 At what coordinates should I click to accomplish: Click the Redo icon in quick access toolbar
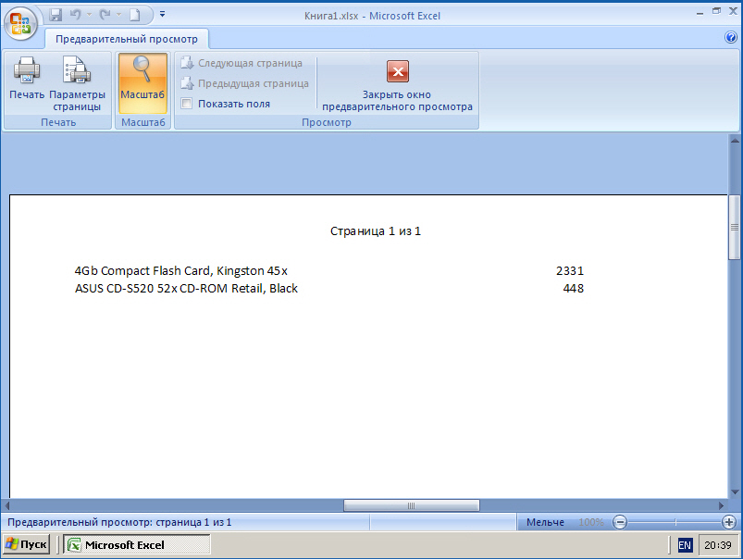105,15
